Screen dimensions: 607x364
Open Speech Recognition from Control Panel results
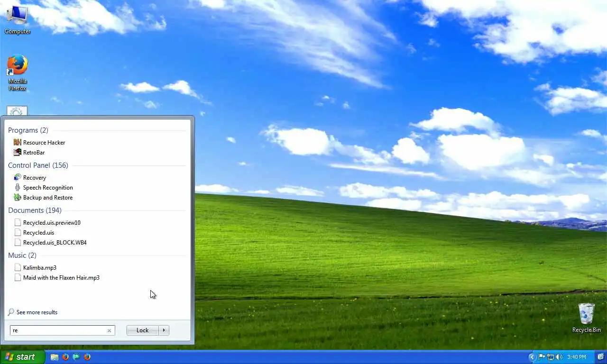[43, 187]
